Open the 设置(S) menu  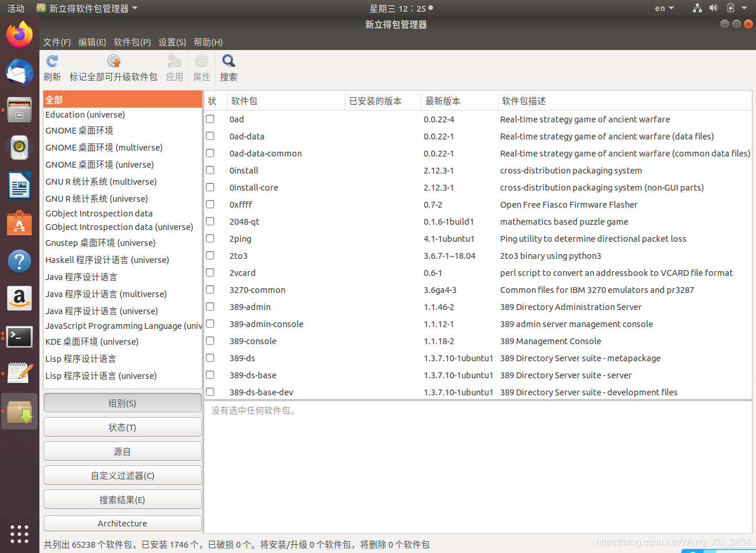click(172, 42)
